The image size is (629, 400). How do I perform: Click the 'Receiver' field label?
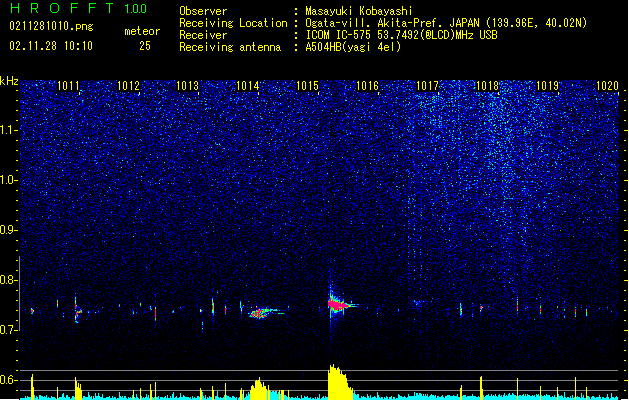coord(203,35)
